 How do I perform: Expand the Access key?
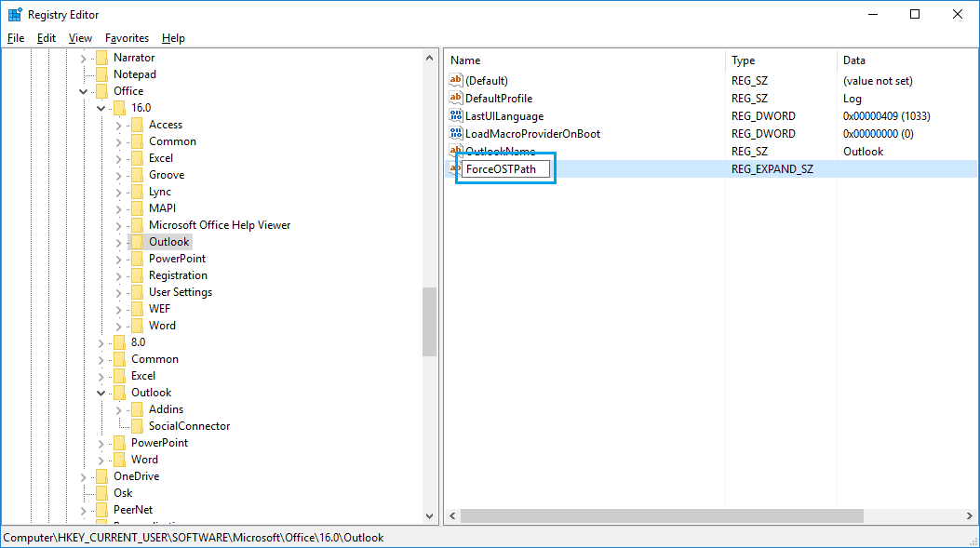(118, 126)
